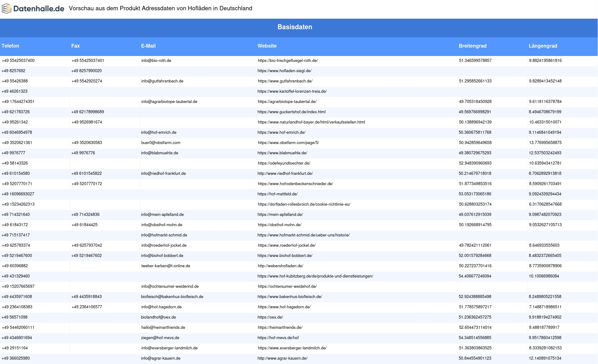Image resolution: width=598 pixels, height=364 pixels.
Task: Open the riedhof-frankfurt.de website link
Action: tap(285, 174)
